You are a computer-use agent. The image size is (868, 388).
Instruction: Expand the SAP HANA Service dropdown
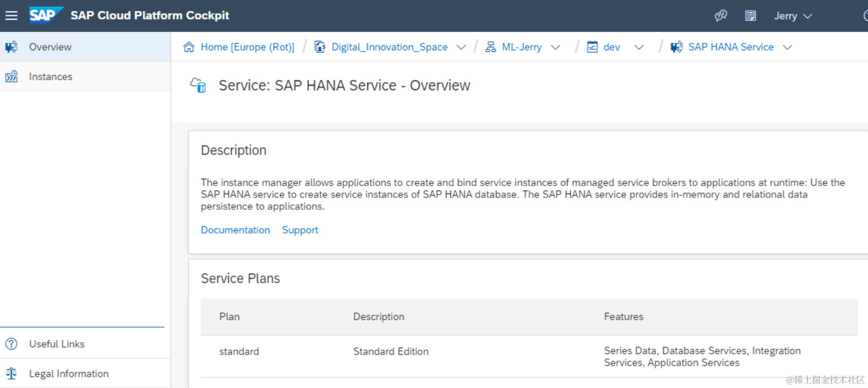tap(787, 47)
